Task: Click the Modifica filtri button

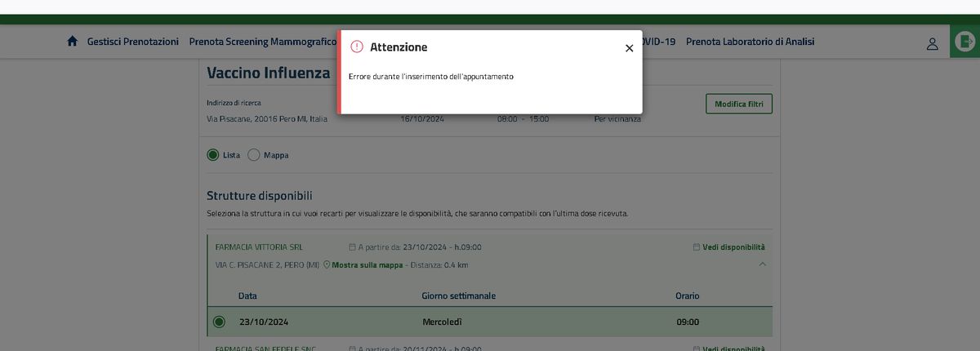Action: (x=738, y=104)
